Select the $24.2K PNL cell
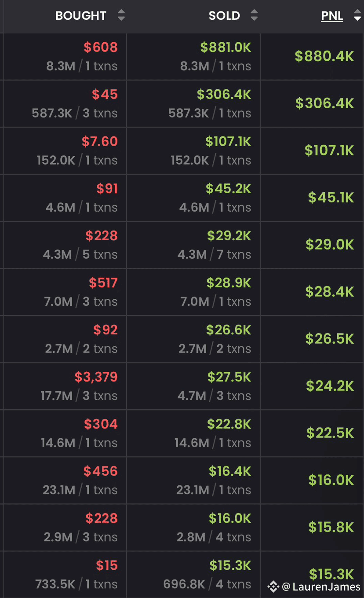364x598 pixels. 330,386
